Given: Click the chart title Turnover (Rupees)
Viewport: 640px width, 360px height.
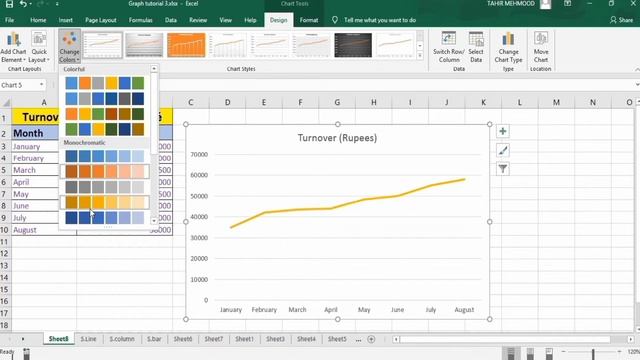Looking at the screenshot, I should coord(337,138).
